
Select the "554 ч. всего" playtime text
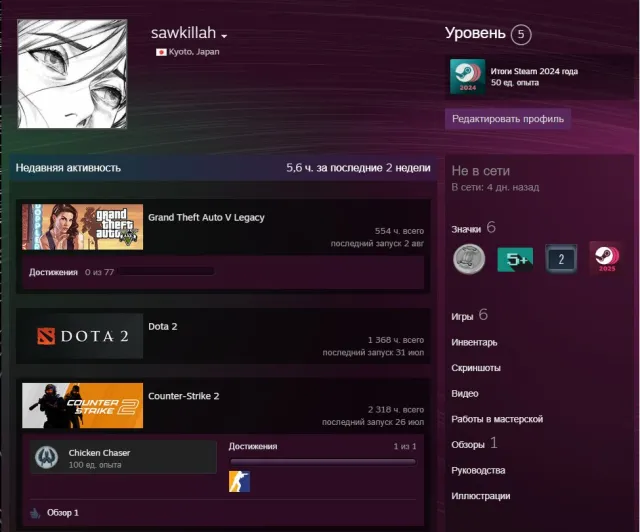pyautogui.click(x=399, y=231)
